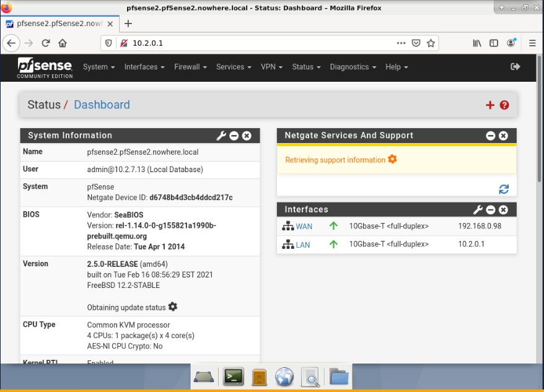Screen dimensions: 544x392
Task: Select the pfsense2.pfSense2.nowhere.local tab
Action: pos(59,24)
